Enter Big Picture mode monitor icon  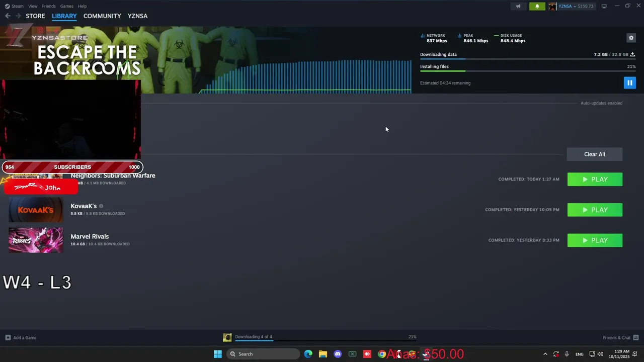click(x=604, y=6)
